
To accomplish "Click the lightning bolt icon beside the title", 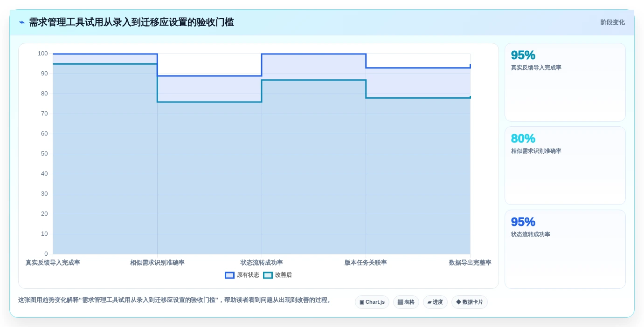I will click(x=21, y=22).
